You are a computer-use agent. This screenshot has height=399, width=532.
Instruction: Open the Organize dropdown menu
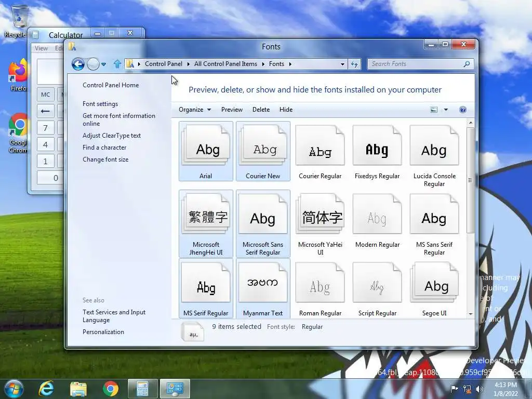195,110
